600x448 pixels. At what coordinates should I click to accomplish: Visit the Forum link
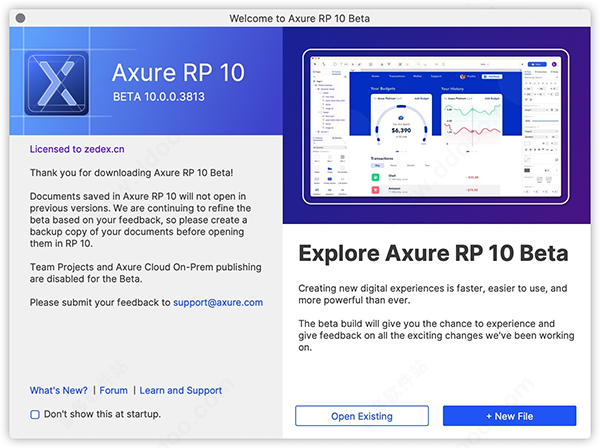point(113,390)
